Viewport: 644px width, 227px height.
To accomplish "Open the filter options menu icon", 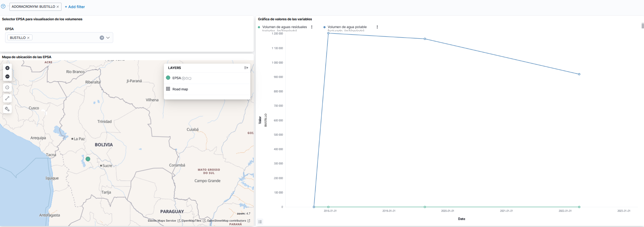I will click(3, 6).
